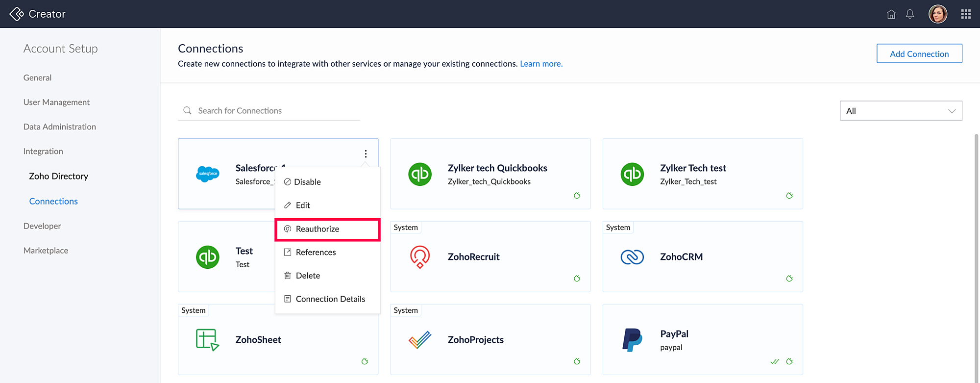Click the Test connection Quickbooks logo

(x=208, y=257)
